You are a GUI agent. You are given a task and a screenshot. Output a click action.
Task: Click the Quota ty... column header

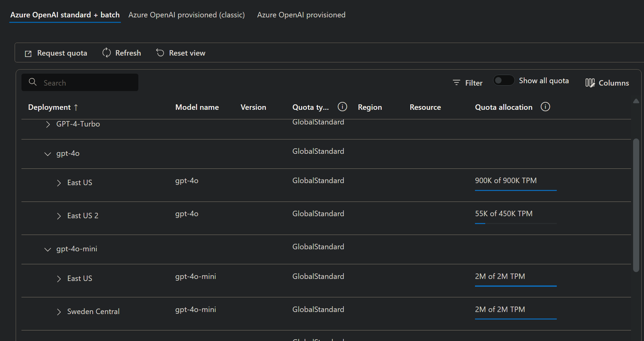tap(310, 107)
